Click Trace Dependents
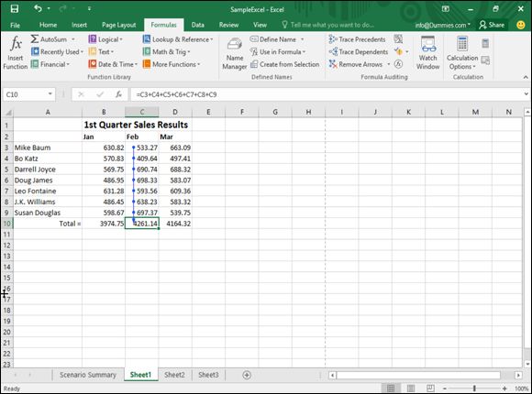 (359, 51)
